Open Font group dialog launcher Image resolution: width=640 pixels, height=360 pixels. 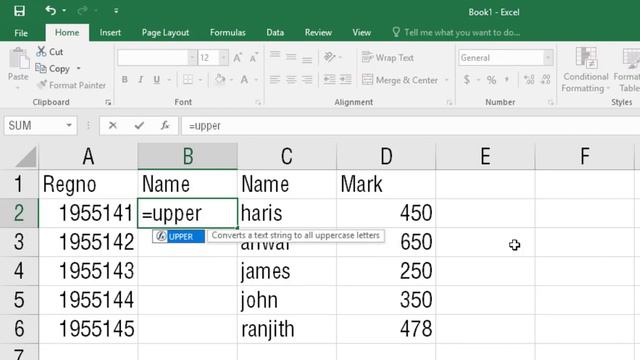[x=258, y=102]
